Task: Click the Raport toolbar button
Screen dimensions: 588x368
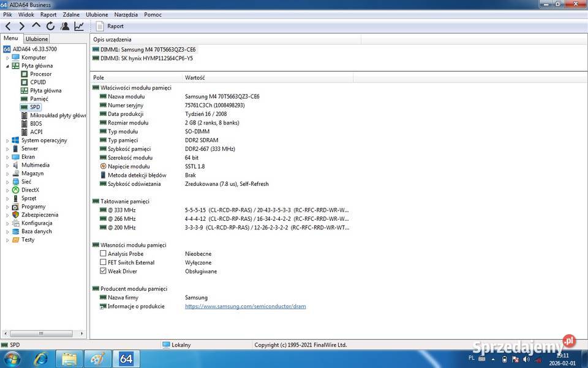Action: click(x=110, y=26)
